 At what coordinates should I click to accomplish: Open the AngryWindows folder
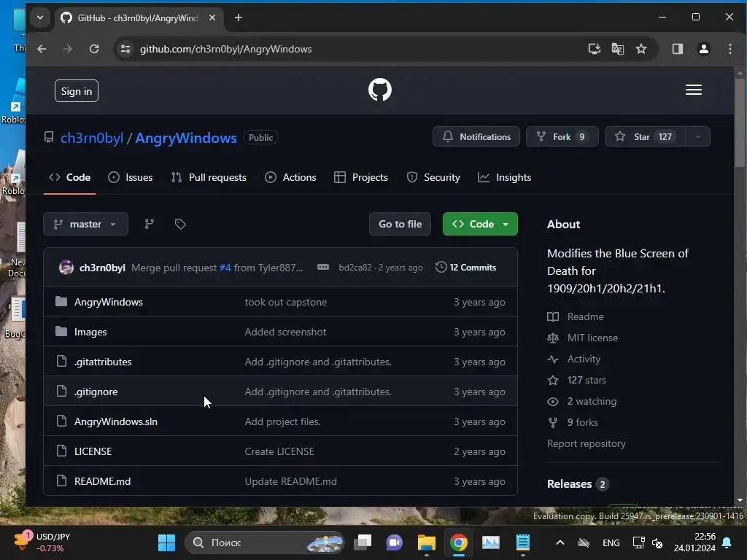109,302
